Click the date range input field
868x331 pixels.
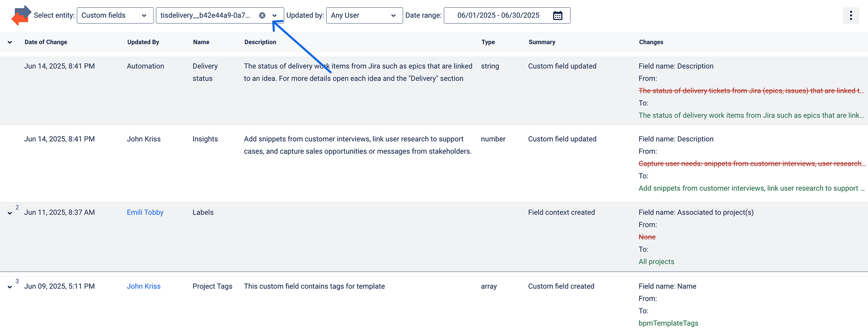pos(498,15)
